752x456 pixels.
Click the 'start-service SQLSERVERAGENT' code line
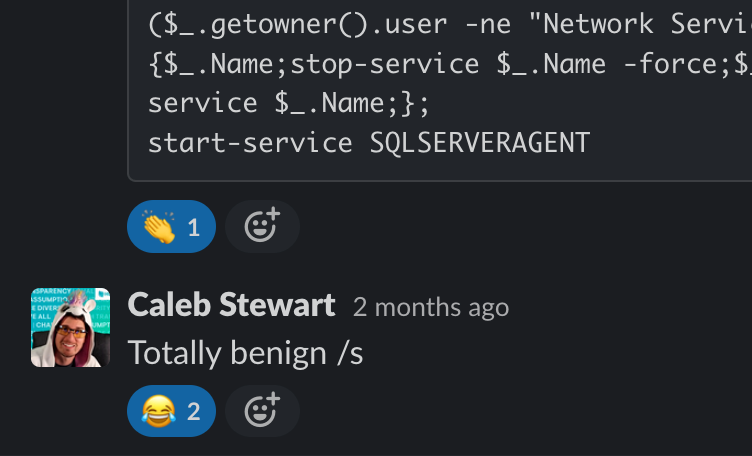click(x=369, y=143)
